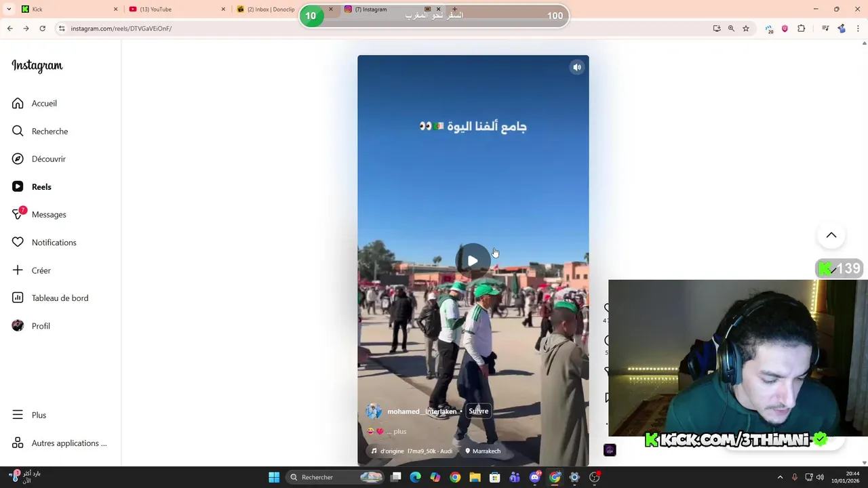Click the taskbar Rechercher search box
Screen dimensions: 868x488
[x=335, y=477]
